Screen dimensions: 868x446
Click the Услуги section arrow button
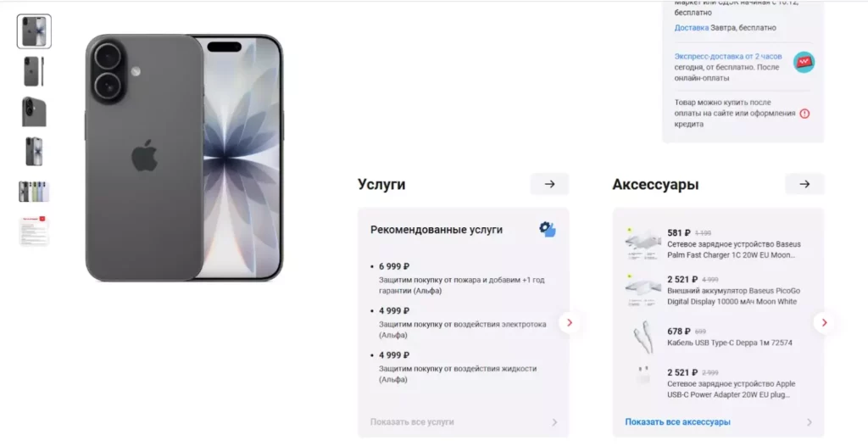(549, 184)
